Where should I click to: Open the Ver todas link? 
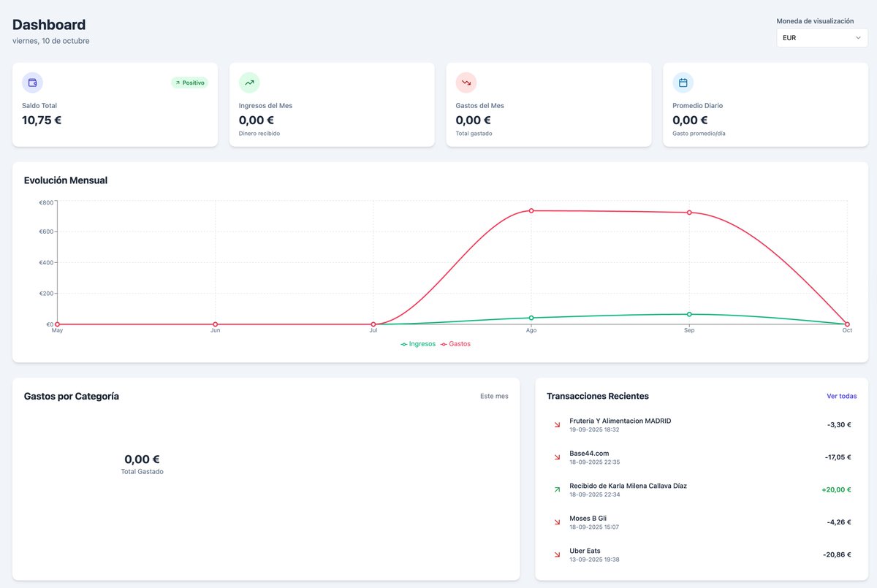pos(842,396)
